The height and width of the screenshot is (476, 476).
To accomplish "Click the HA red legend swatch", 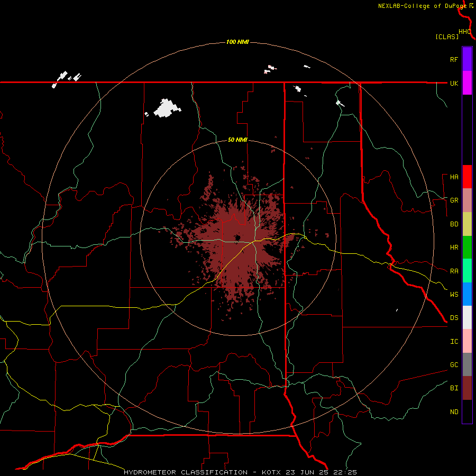I will click(x=467, y=177).
